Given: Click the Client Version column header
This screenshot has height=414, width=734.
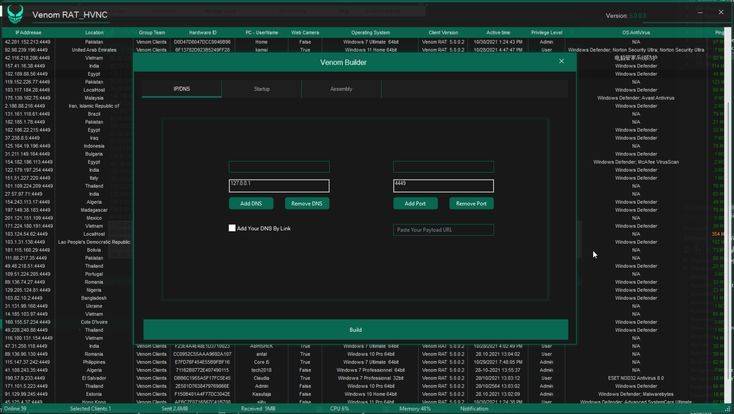Looking at the screenshot, I should [x=443, y=33].
